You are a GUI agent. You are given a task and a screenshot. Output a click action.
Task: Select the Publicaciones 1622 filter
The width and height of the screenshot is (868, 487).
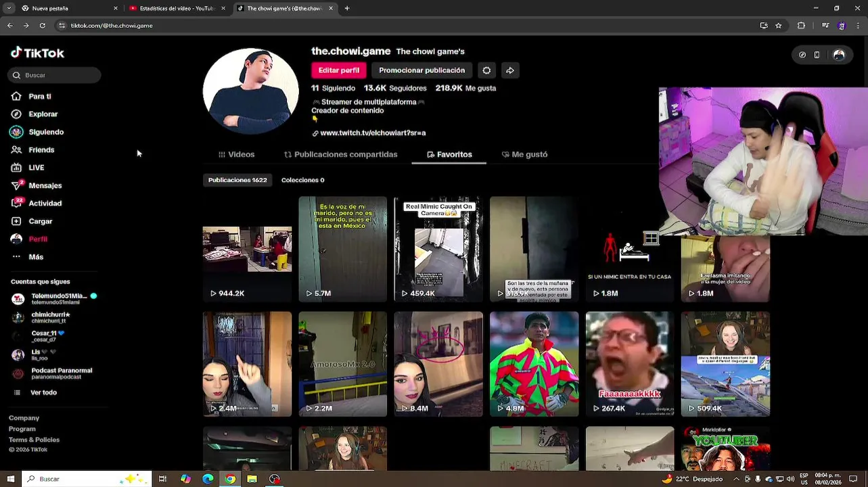pos(237,180)
